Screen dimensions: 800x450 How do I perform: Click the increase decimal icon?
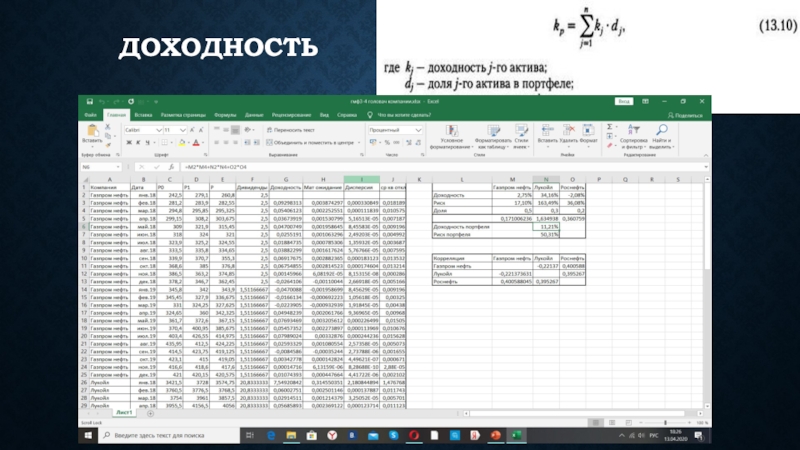pyautogui.click(x=409, y=143)
